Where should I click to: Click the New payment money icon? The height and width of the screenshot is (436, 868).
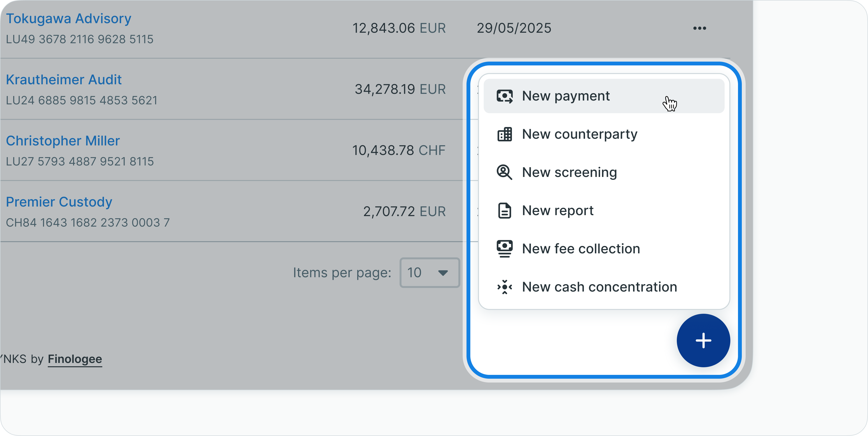(505, 96)
